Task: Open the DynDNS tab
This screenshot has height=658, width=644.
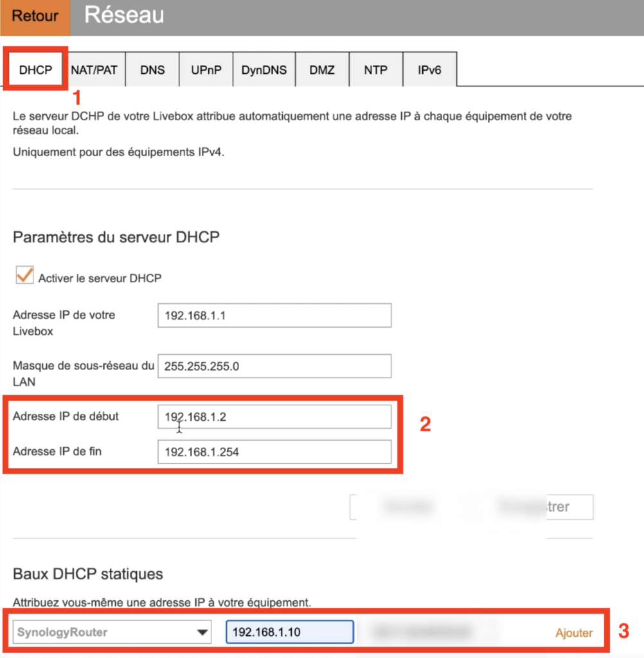Action: 264,69
